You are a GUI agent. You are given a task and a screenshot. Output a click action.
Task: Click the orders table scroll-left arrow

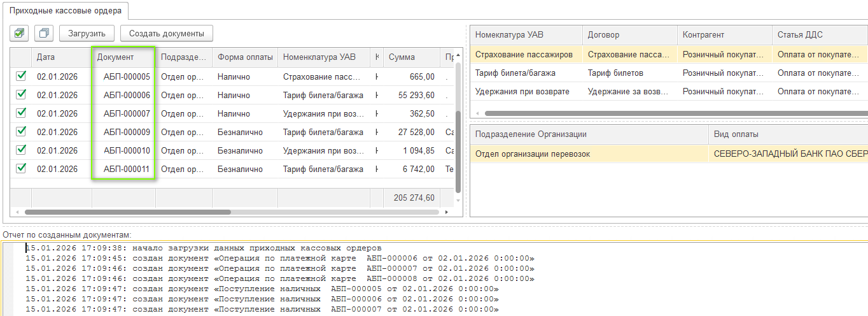[x=17, y=212]
